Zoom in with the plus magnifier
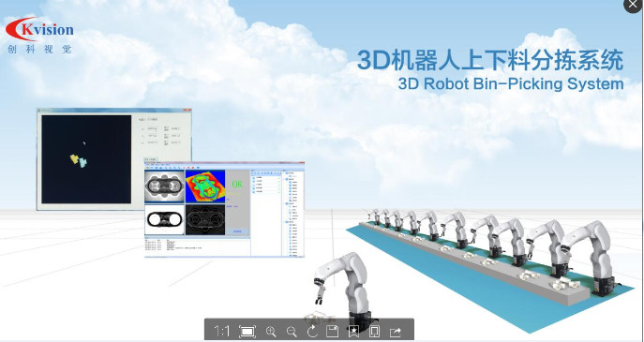The width and height of the screenshot is (644, 342). tap(271, 332)
